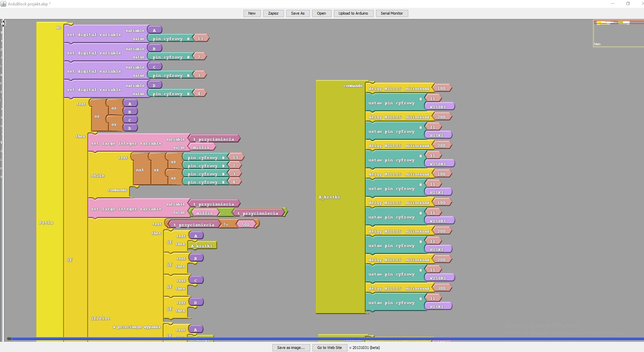Click pin number 13 for variable A
The width and height of the screenshot is (644, 352).
(200, 38)
